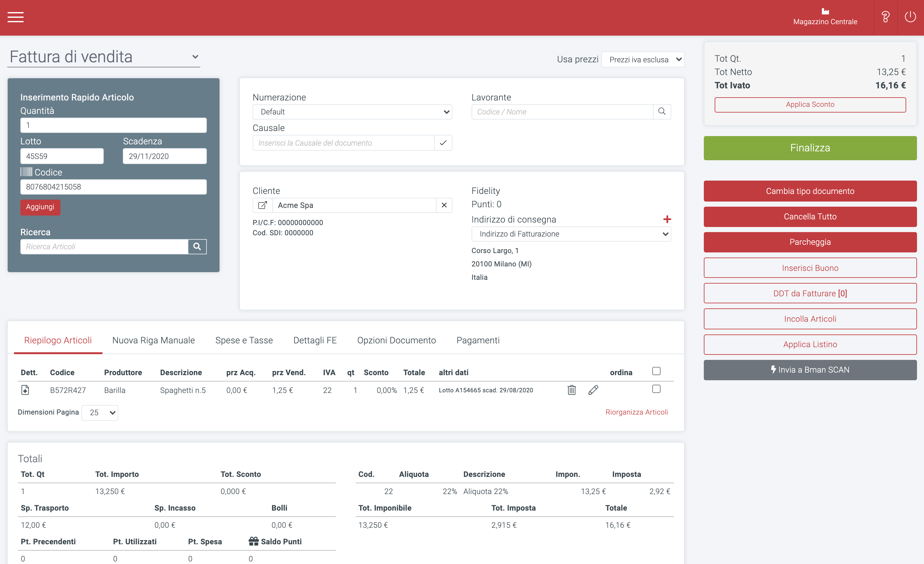Click the power logout icon
This screenshot has width=924, height=564.
[910, 17]
